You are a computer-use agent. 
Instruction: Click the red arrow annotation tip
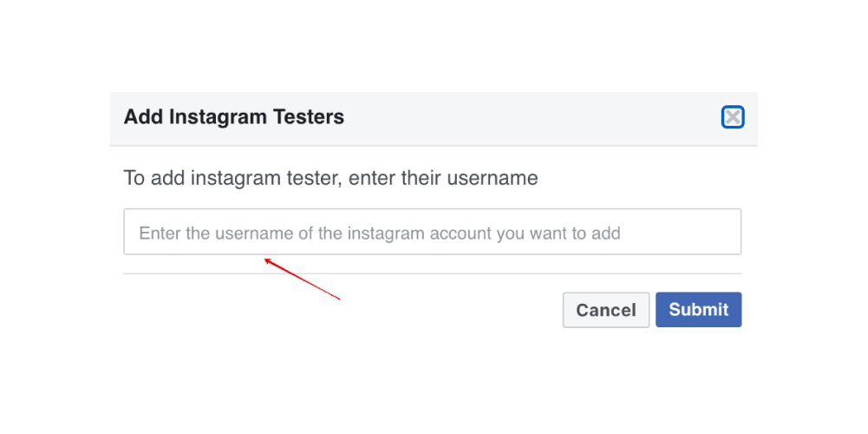coord(266,260)
